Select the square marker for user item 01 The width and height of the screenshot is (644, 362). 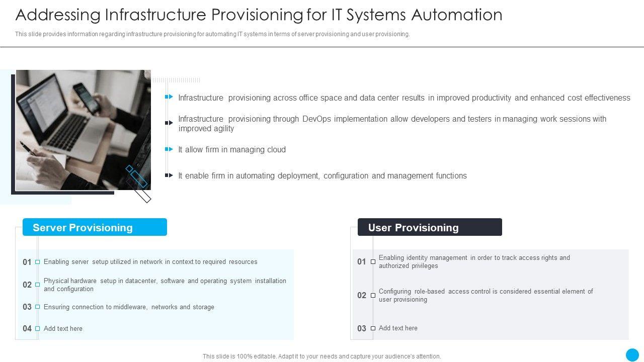373,262
